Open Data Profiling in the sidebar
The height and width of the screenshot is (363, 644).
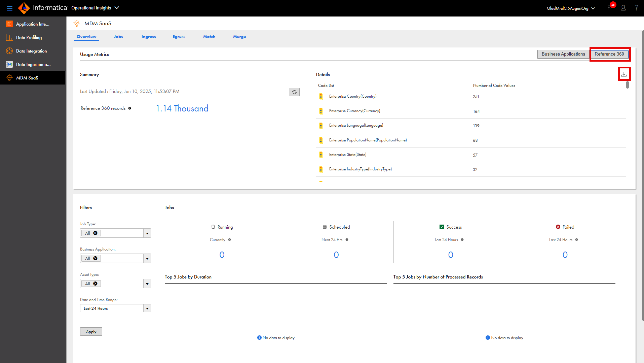tap(33, 37)
